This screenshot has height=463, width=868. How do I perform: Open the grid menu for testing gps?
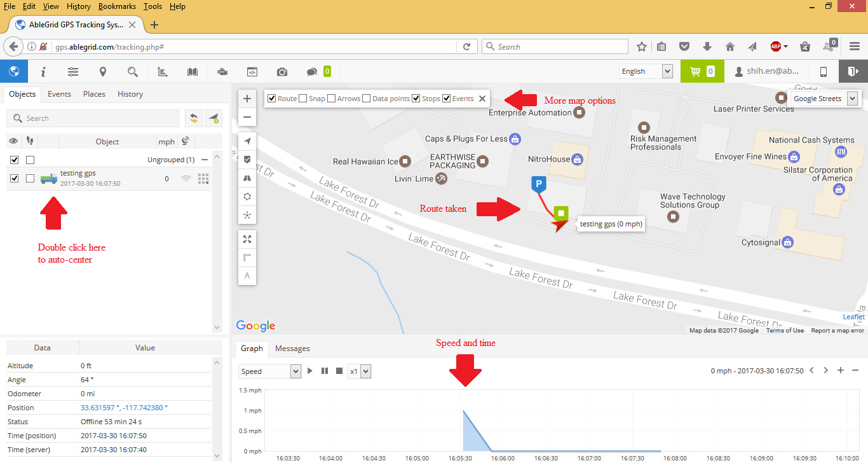[203, 179]
